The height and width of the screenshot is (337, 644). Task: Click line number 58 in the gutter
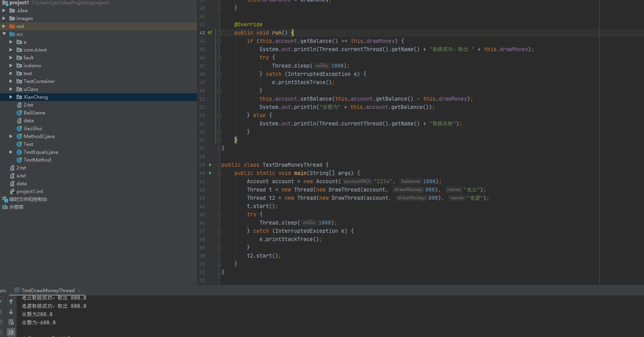coord(202,157)
